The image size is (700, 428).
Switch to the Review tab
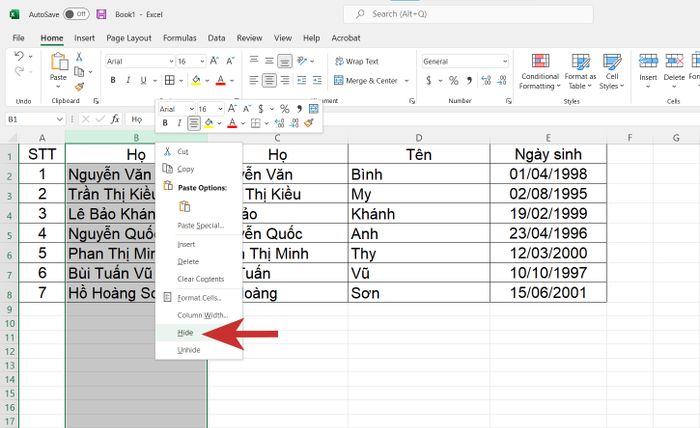[250, 38]
